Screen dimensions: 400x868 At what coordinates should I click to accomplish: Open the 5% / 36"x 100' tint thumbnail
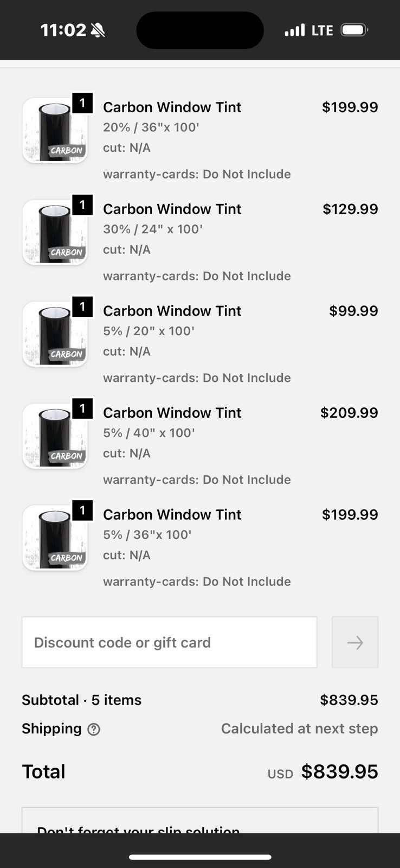(55, 538)
